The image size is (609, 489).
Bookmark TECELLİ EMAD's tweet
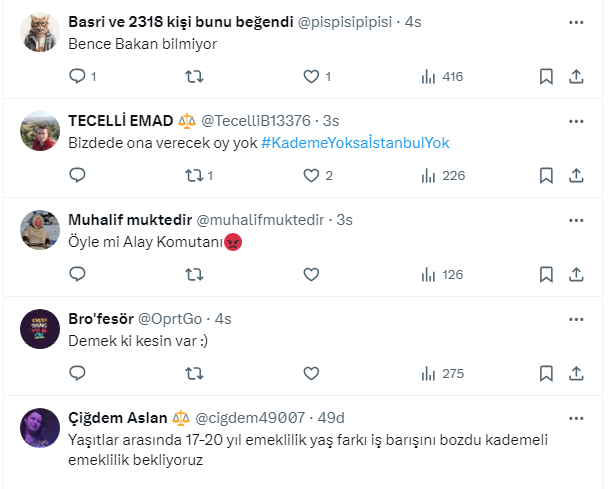pyautogui.click(x=546, y=175)
